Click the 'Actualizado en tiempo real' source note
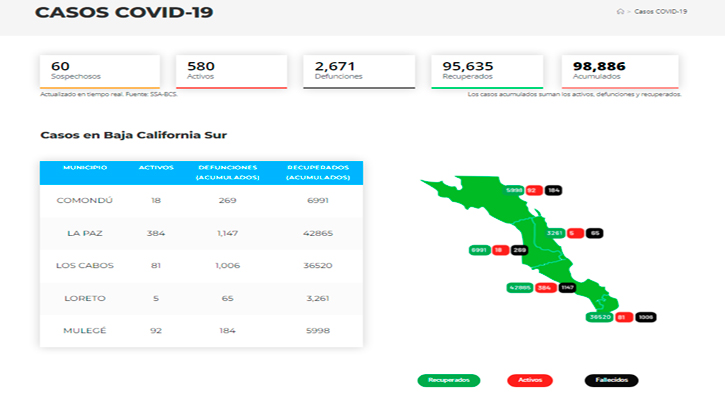This screenshot has width=725, height=400. click(x=109, y=94)
